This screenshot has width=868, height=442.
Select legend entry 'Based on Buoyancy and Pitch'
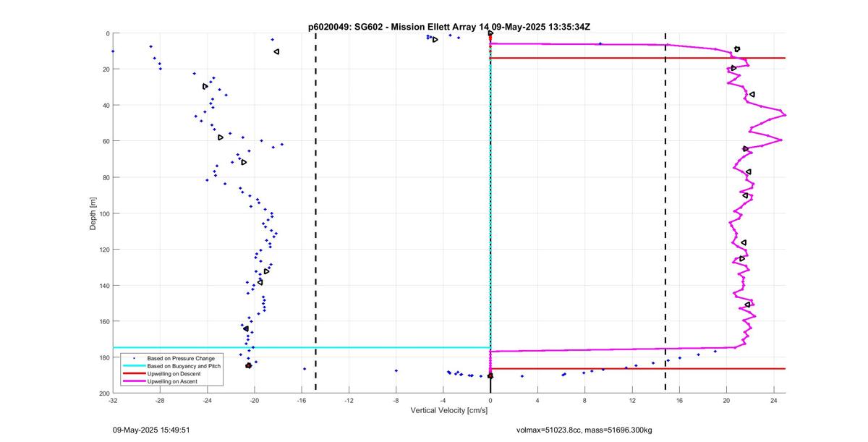click(x=184, y=366)
